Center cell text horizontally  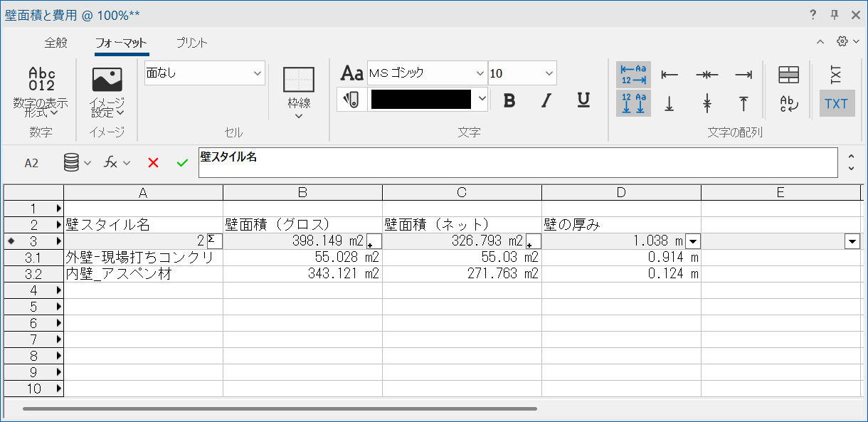coord(706,74)
